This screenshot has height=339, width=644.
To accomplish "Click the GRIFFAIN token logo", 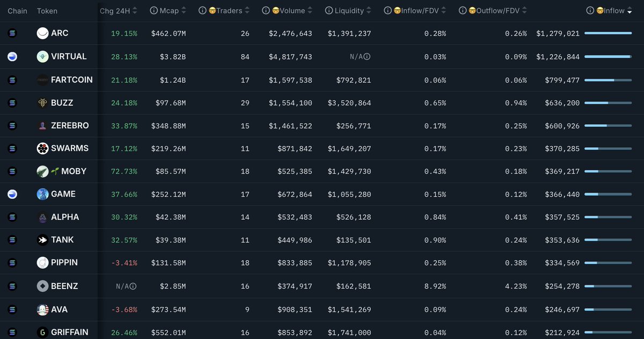I will click(x=42, y=332).
